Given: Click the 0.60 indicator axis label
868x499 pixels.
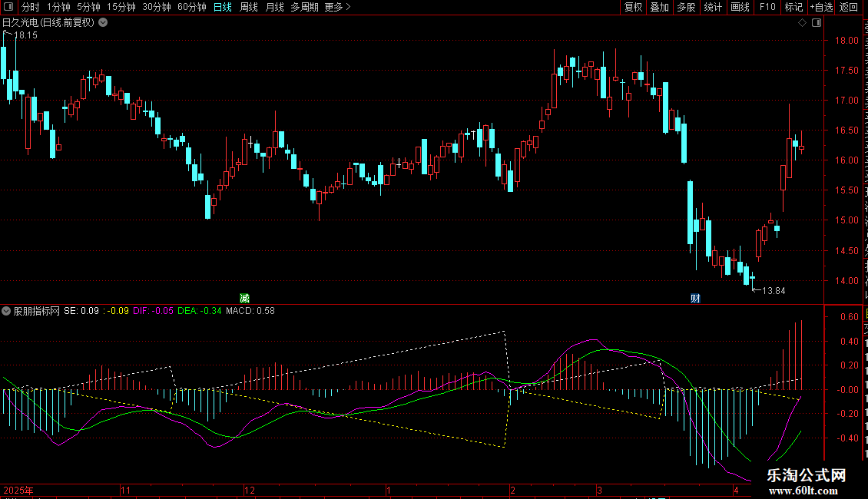Looking at the screenshot, I should click(x=849, y=317).
